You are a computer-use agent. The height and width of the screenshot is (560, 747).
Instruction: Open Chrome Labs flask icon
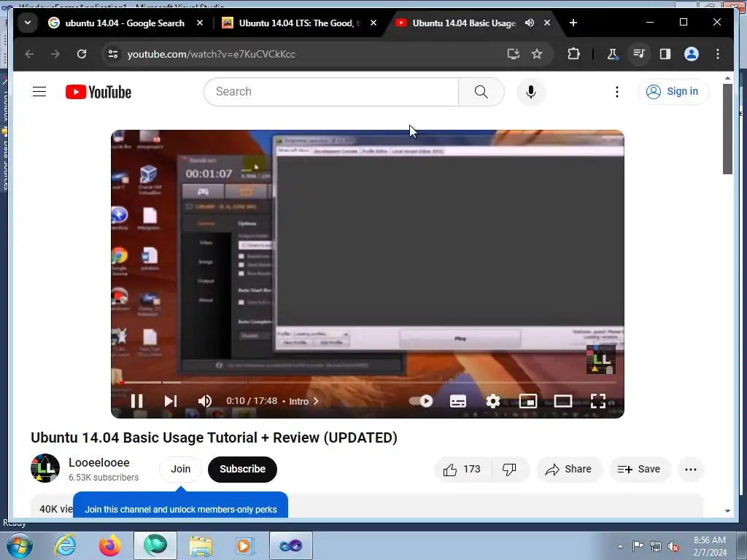click(x=612, y=54)
